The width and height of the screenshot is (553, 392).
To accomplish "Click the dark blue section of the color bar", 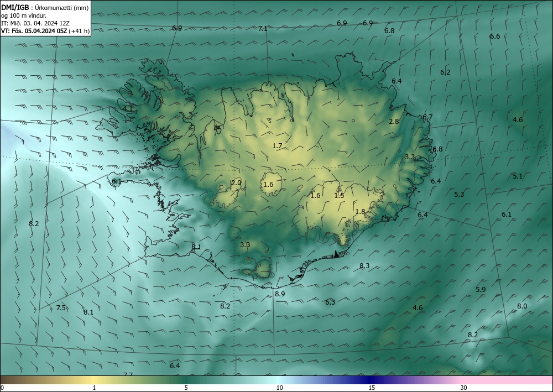I will [x=371, y=380].
